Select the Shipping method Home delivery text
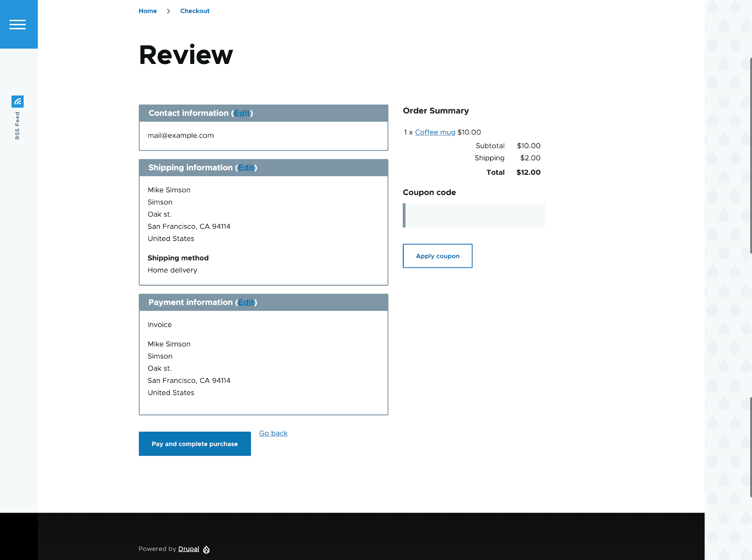This screenshot has width=752, height=560. tap(172, 270)
